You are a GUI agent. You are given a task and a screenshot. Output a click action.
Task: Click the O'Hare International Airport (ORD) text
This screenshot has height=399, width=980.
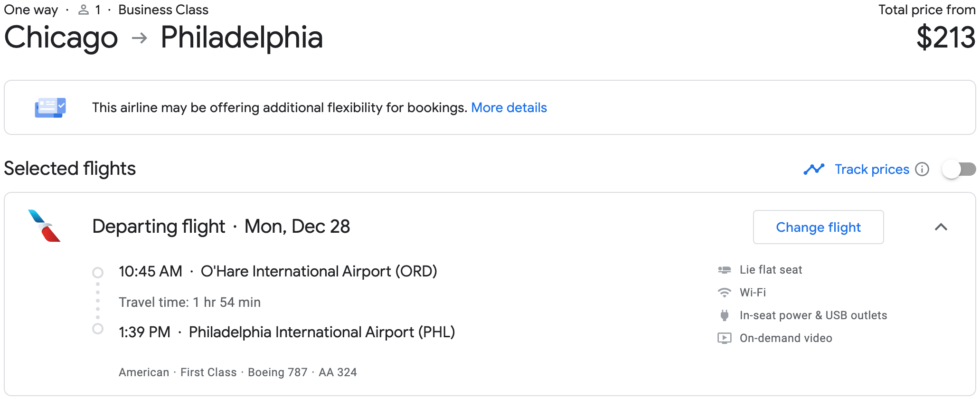tap(319, 271)
